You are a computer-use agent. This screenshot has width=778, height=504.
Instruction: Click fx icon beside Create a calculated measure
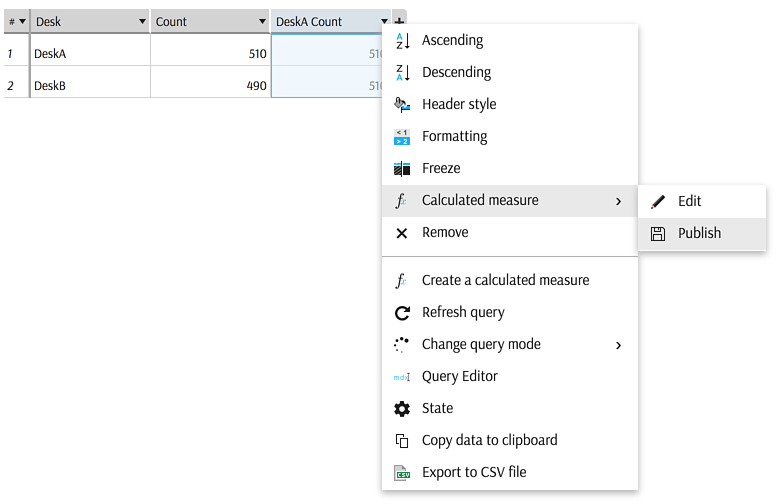401,281
